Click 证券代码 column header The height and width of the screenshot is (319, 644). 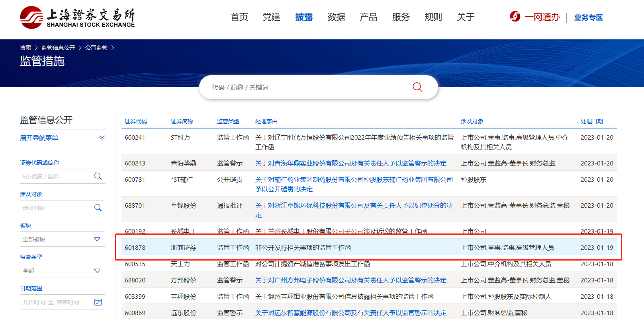coord(136,121)
